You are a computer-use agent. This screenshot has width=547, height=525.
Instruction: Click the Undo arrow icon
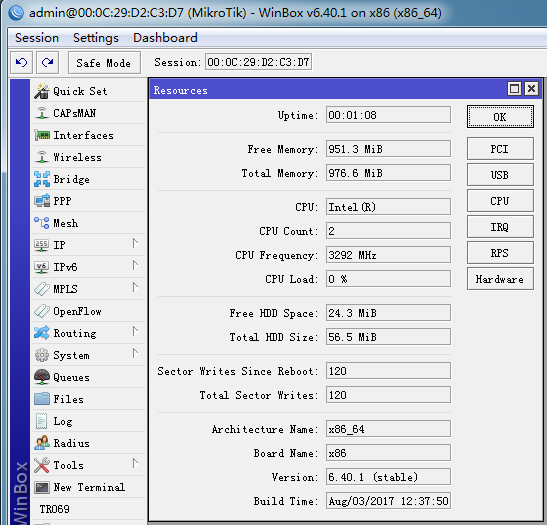[x=21, y=63]
